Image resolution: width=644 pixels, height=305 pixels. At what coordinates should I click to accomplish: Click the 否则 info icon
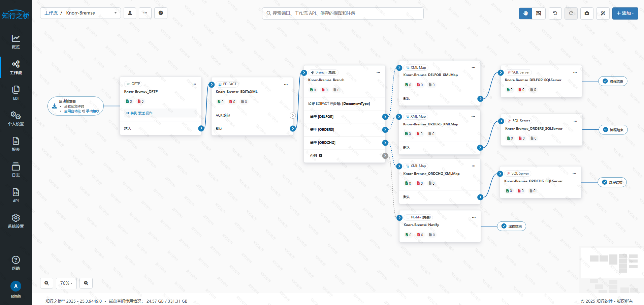coord(321,156)
